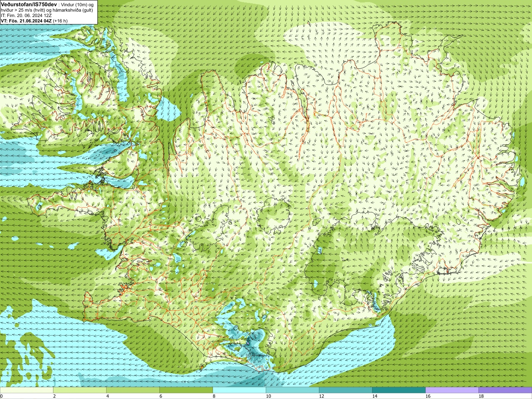
Task: Click the dark green 6–8 m/s legend swatch
Action: [x=186, y=390]
